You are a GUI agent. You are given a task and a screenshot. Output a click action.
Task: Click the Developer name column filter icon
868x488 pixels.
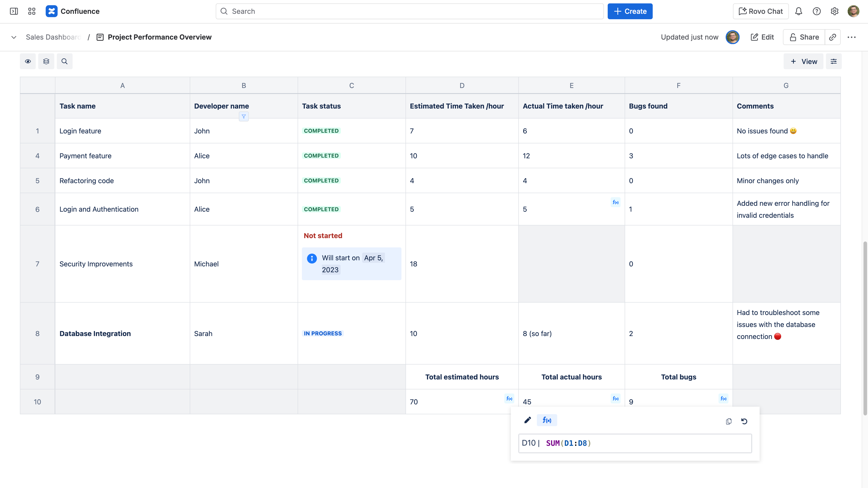click(x=244, y=117)
